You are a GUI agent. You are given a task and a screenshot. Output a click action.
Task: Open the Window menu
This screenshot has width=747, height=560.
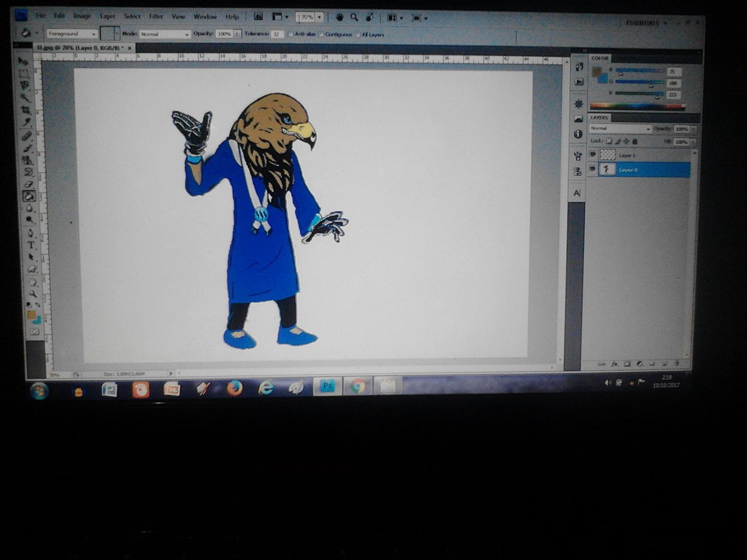[x=205, y=16]
